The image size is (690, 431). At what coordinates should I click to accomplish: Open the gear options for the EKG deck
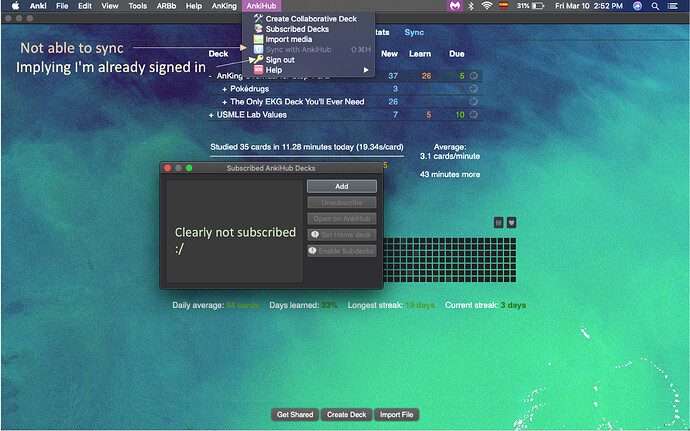pyautogui.click(x=473, y=101)
